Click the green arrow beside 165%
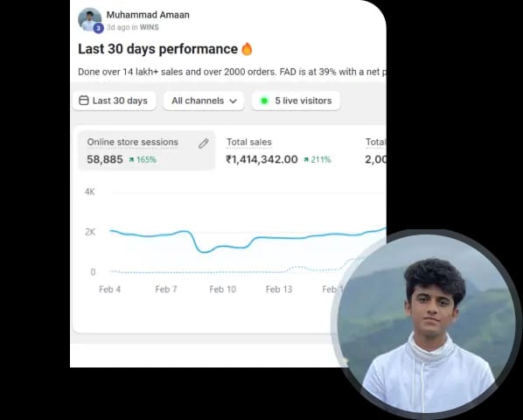523x420 pixels. [132, 160]
